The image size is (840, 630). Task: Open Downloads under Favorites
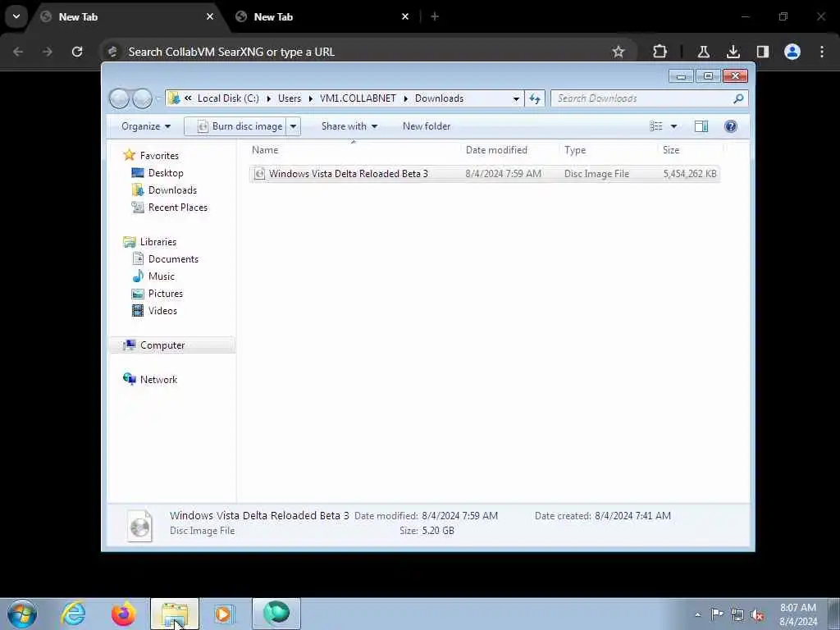point(172,190)
